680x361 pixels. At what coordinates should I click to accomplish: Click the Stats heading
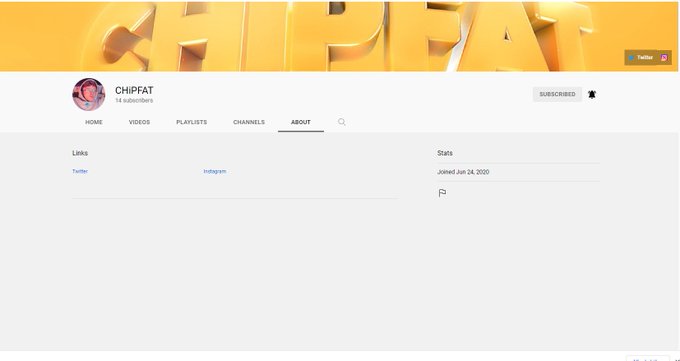pos(445,153)
